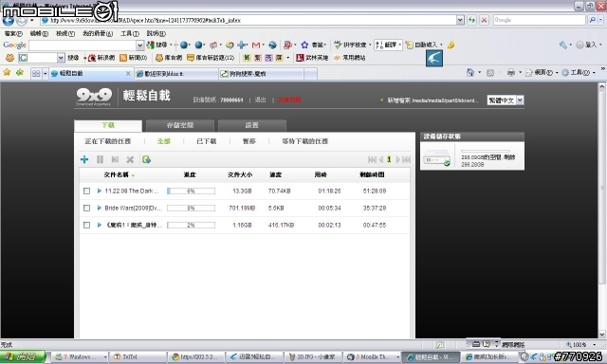
Task: Click progress bar of Bride Wars row
Action: pyautogui.click(x=191, y=208)
